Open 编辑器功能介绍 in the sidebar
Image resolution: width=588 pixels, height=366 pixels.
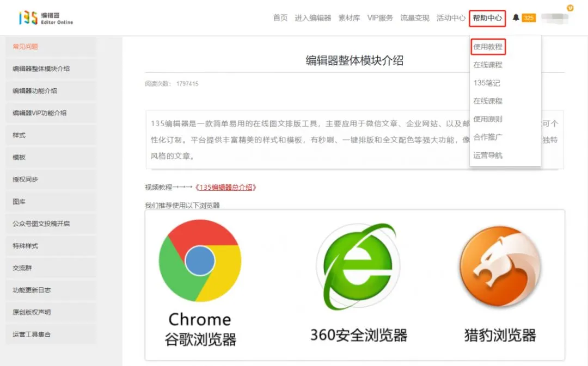(x=50, y=91)
